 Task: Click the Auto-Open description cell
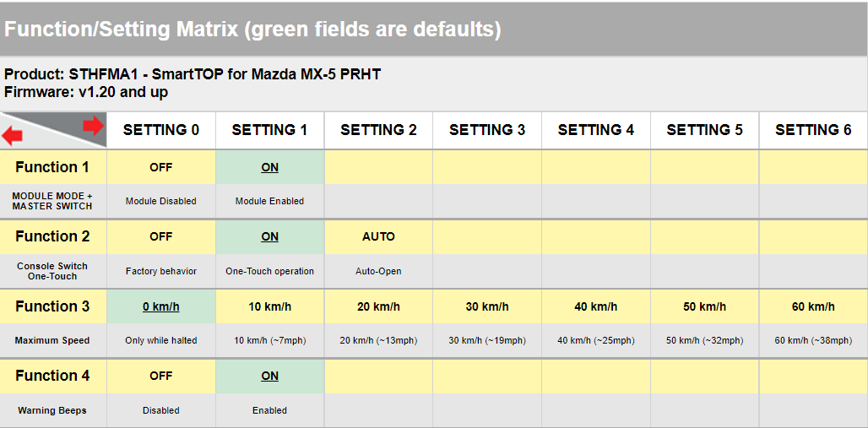tap(378, 271)
